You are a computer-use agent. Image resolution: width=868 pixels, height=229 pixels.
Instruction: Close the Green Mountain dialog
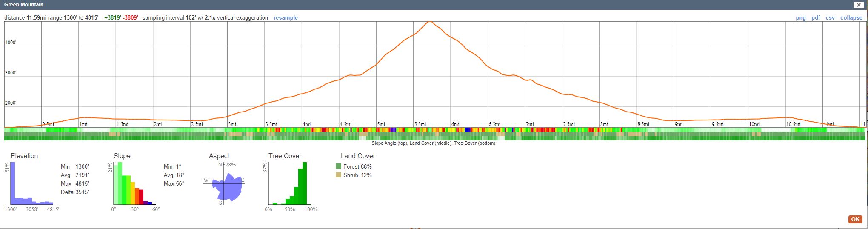pyautogui.click(x=858, y=5)
